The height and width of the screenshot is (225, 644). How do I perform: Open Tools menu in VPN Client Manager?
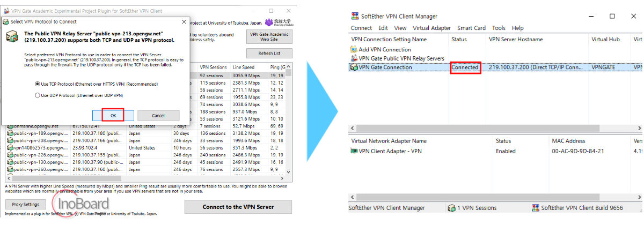pos(499,28)
